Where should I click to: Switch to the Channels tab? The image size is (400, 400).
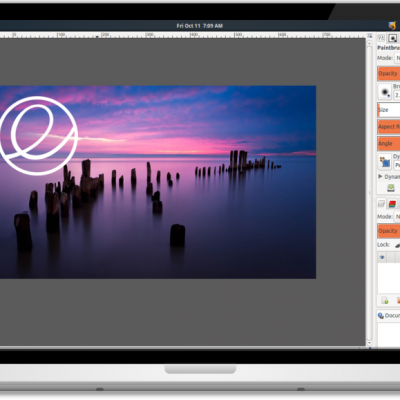pyautogui.click(x=392, y=204)
